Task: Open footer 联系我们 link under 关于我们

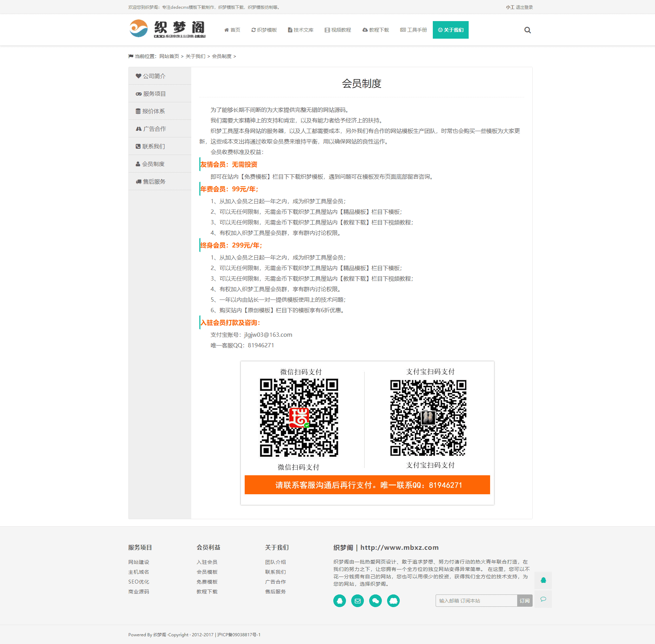Action: coord(276,572)
